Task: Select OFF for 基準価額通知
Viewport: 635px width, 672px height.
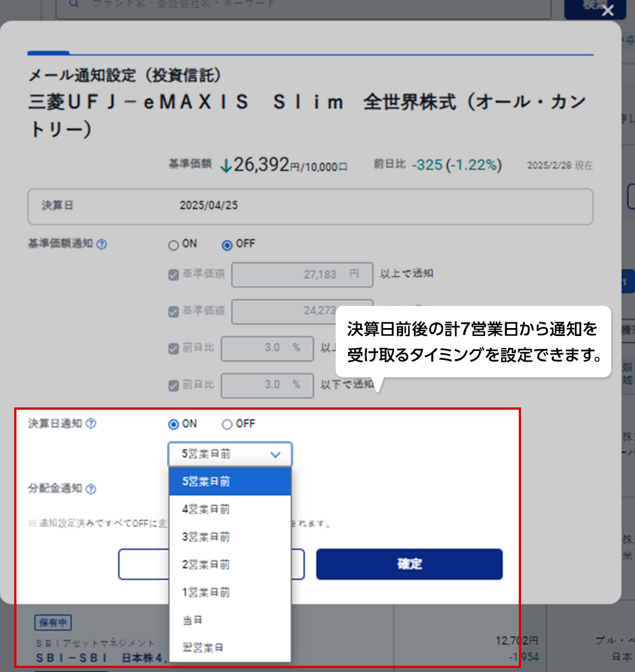Action: point(227,245)
